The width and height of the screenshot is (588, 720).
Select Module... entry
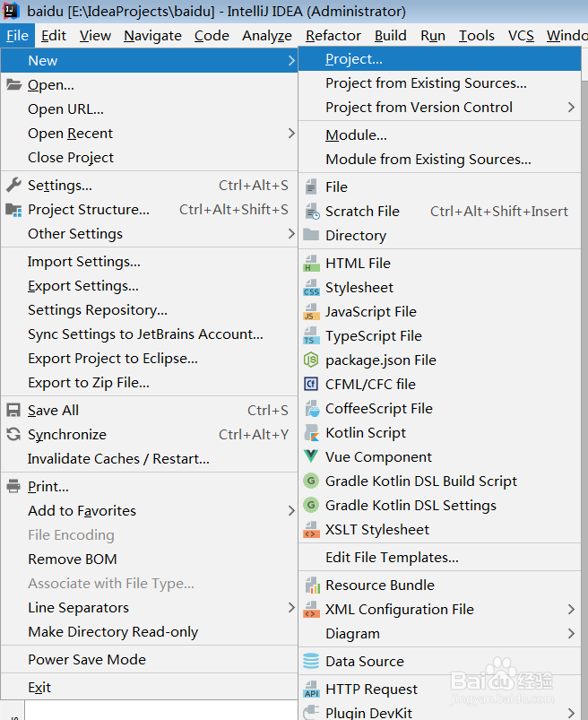coord(440,135)
